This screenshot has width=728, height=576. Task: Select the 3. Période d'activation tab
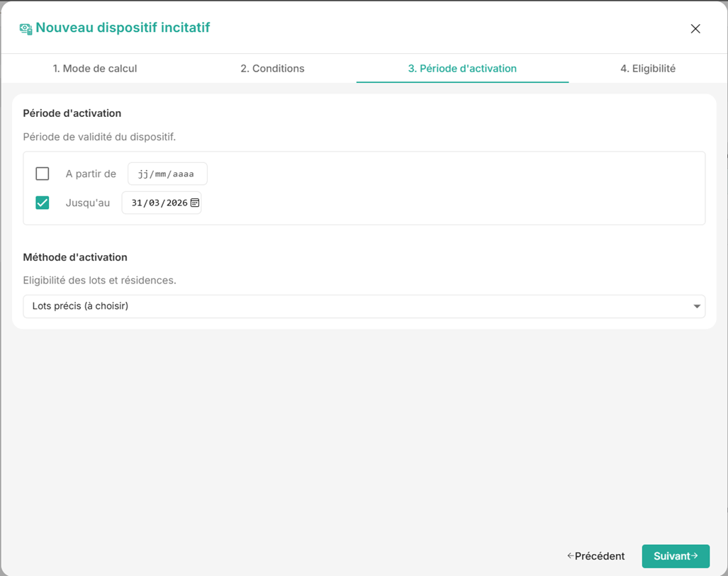click(x=462, y=69)
